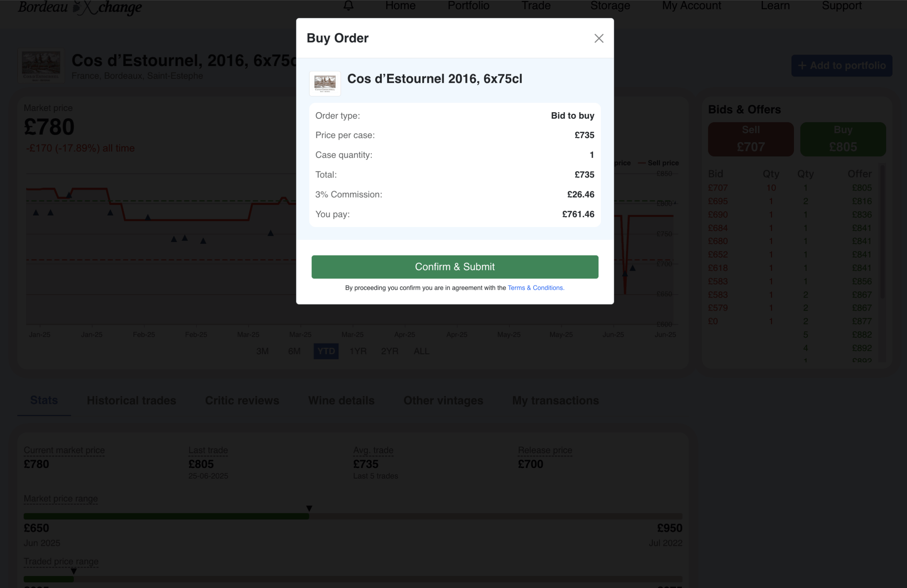Screen dimensions: 907x588
Task: Open the Critic reviews tab
Action: pyautogui.click(x=242, y=400)
